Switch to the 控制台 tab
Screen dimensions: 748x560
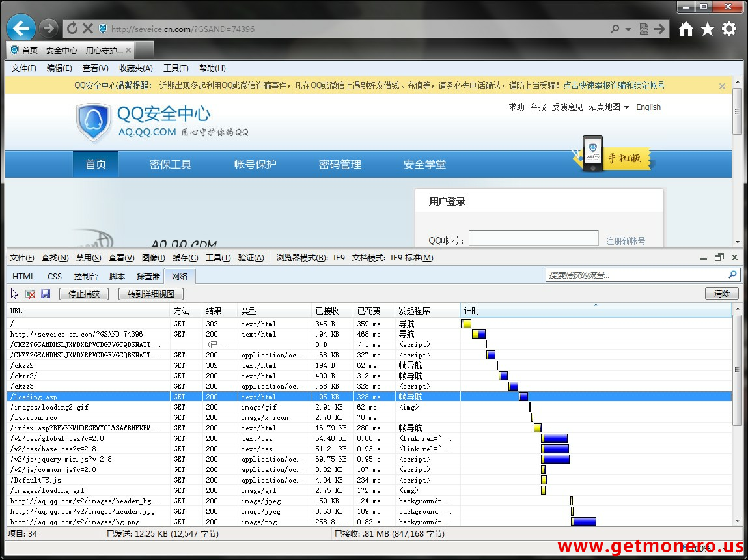point(86,276)
